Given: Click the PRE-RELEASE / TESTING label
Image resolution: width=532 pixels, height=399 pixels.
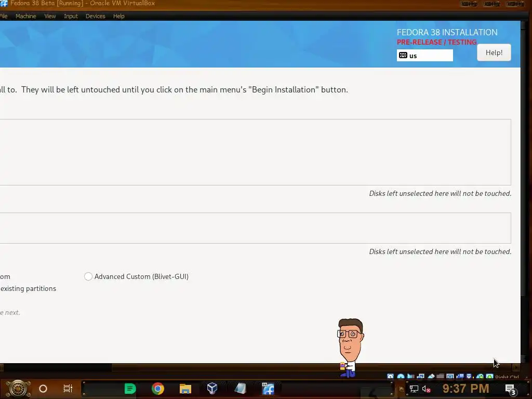Looking at the screenshot, I should pyautogui.click(x=436, y=42).
